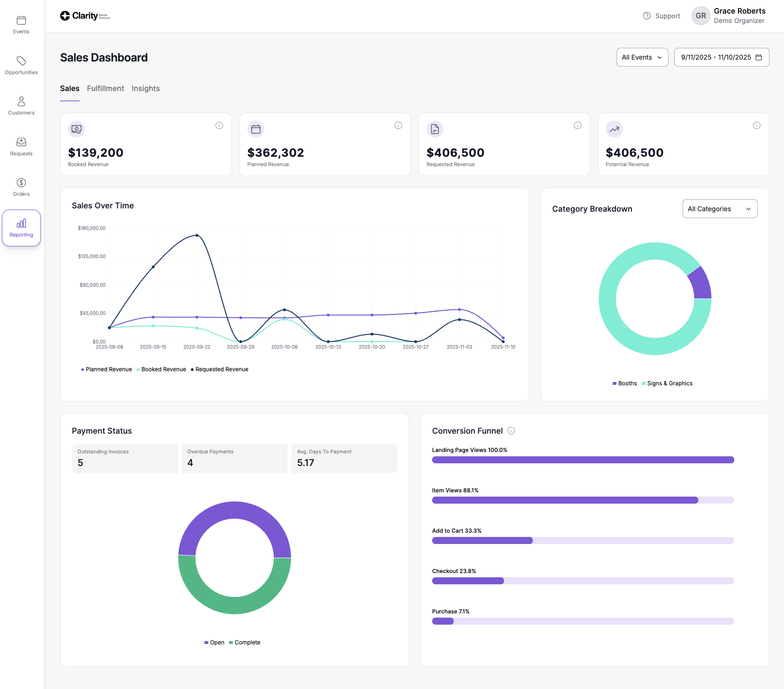Screen dimensions: 784x689
Task: Open Events from the sidebar
Action: (21, 25)
